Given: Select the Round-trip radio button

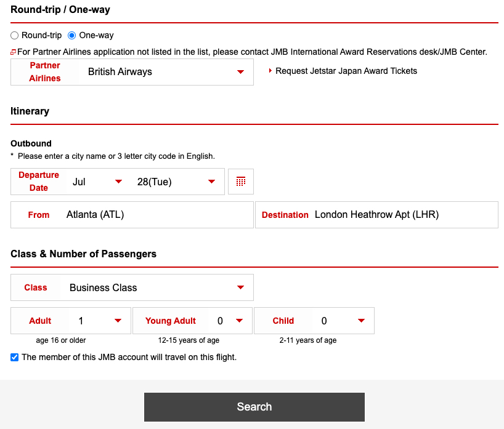Looking at the screenshot, I should tap(14, 35).
